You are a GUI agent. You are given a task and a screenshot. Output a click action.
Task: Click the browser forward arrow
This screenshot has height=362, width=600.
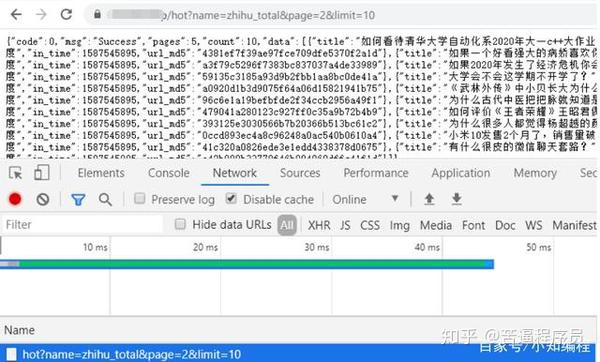(x=41, y=15)
